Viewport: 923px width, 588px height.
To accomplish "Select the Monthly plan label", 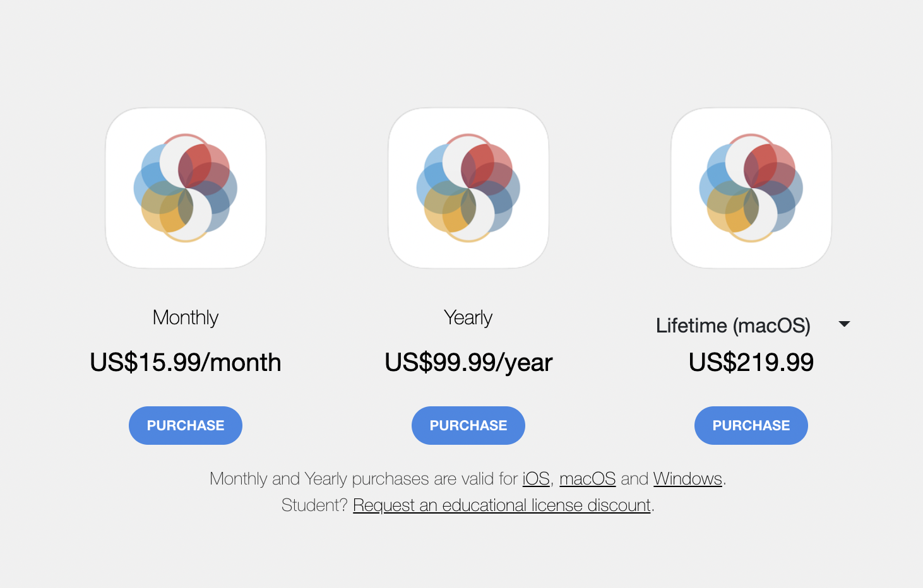I will coord(186,317).
